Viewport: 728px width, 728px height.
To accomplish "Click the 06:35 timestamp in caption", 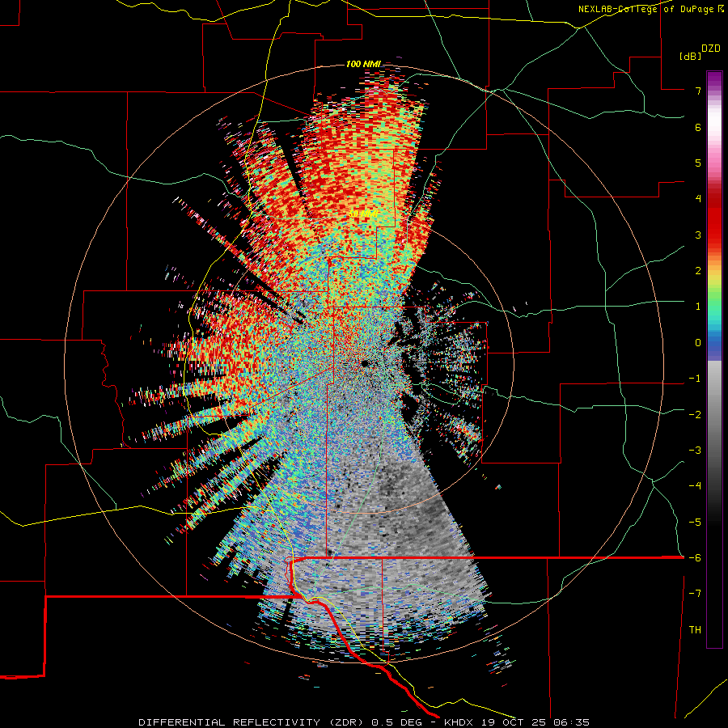I will [x=573, y=722].
